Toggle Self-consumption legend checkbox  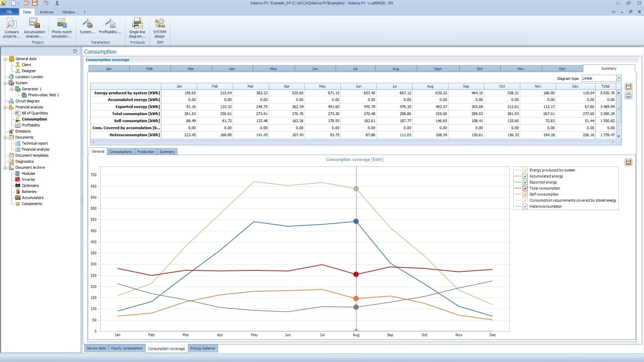coord(525,194)
